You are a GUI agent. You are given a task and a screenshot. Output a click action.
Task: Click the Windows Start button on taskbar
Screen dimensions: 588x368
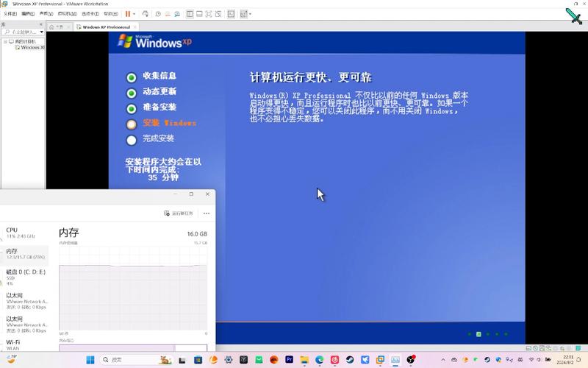(91, 360)
